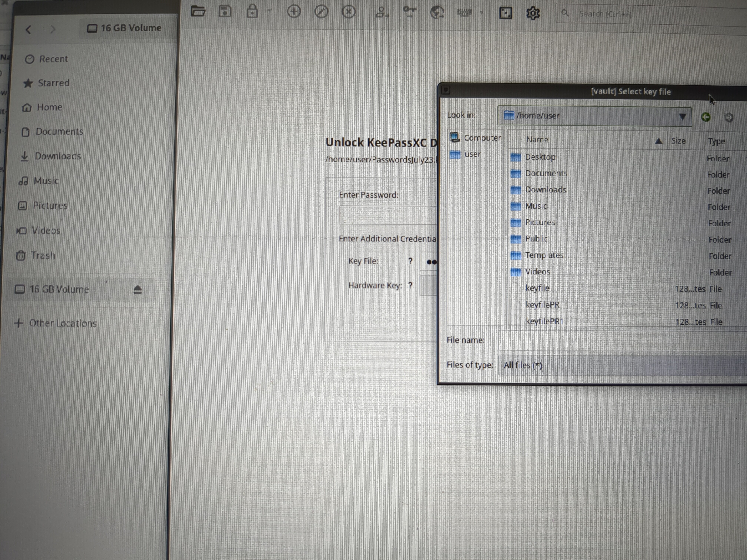Select the Downloads folder in dialog list
747x560 pixels.
point(628,190)
